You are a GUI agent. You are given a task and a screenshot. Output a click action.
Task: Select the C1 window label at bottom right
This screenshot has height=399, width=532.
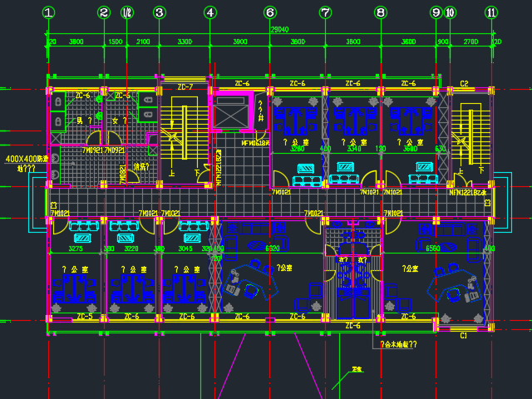click(463, 335)
